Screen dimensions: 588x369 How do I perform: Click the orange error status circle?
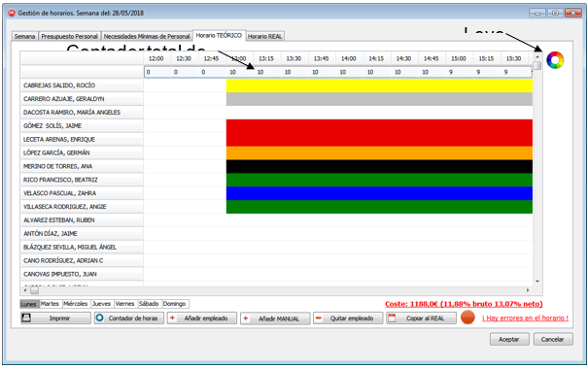pos(467,318)
